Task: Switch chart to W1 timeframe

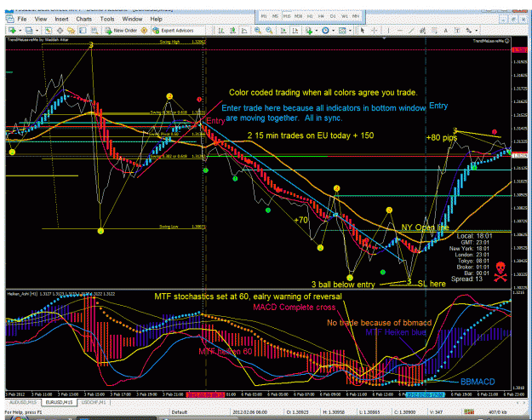Action: point(345,16)
